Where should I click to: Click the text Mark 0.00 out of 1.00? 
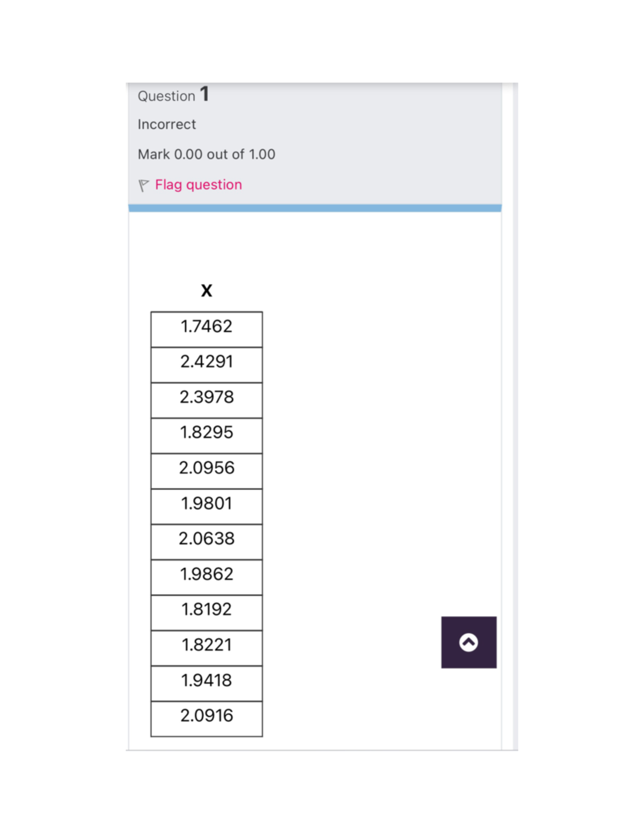tap(207, 154)
